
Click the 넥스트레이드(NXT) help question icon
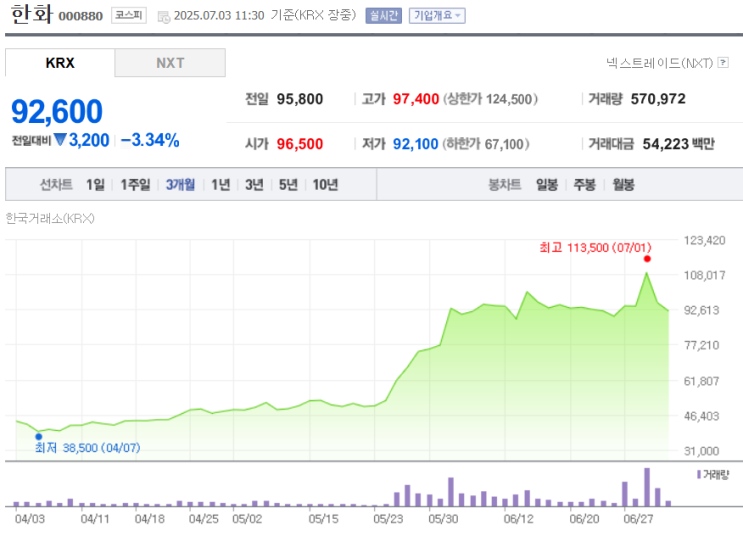[x=723, y=63]
